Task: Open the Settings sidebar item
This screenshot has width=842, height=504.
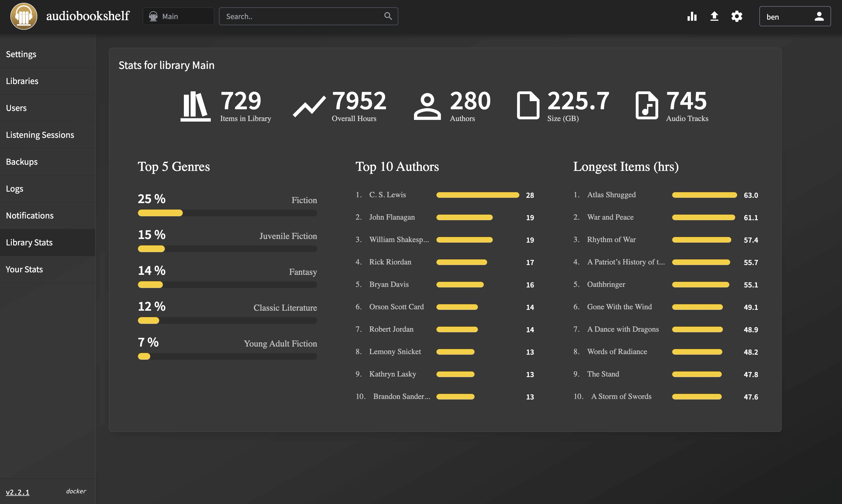Action: (x=48, y=54)
